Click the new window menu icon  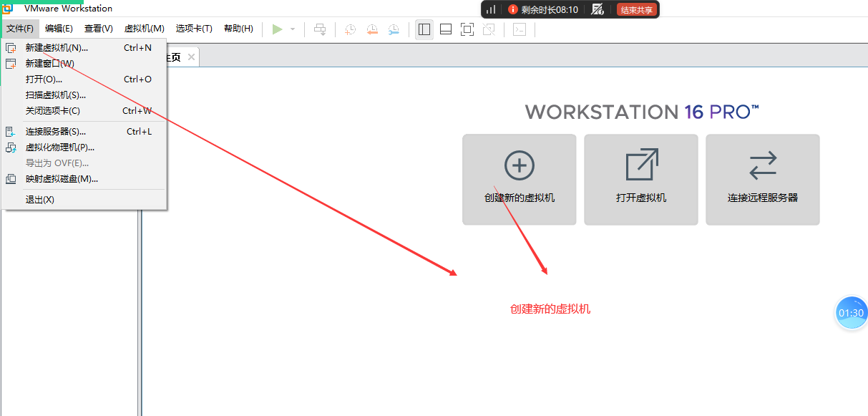[11, 64]
